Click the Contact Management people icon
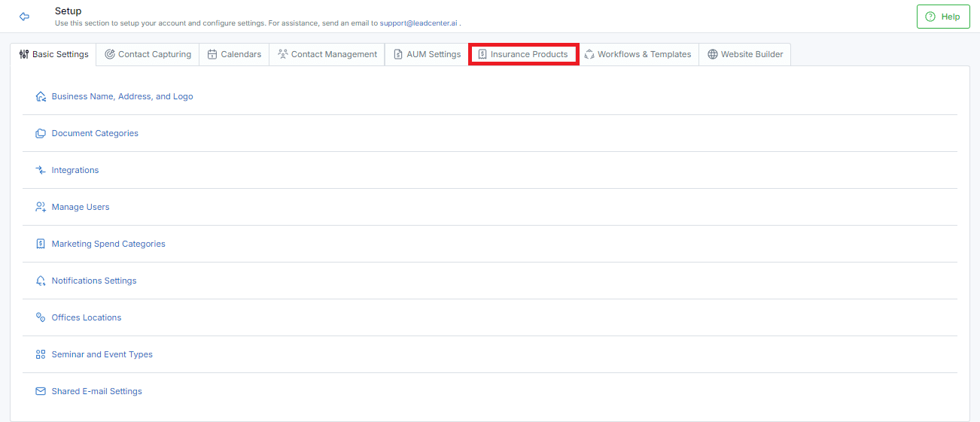 pos(283,54)
